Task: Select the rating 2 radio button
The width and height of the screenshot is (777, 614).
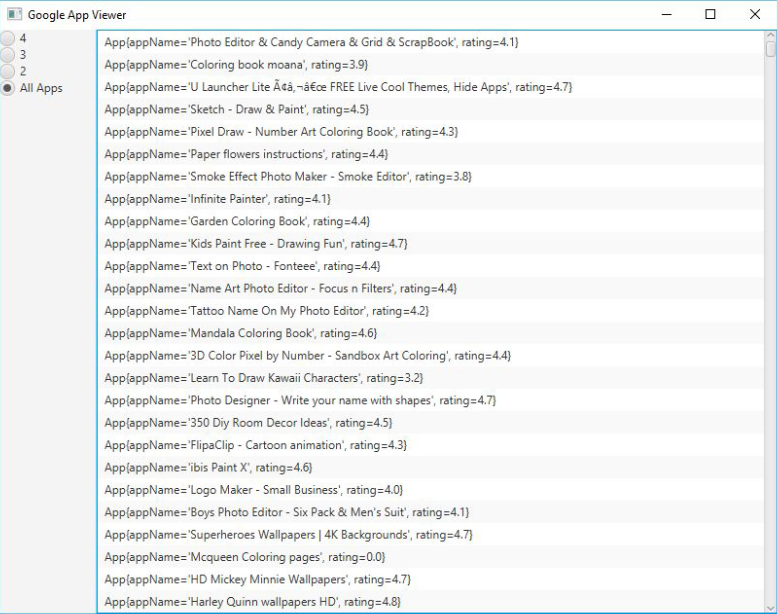Action: (7, 71)
